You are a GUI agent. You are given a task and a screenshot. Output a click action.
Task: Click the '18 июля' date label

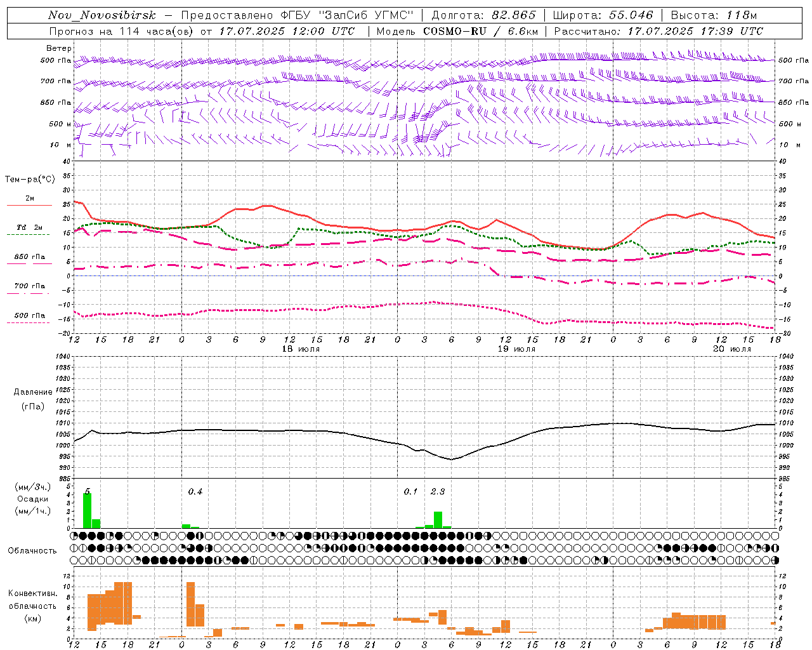[301, 349]
